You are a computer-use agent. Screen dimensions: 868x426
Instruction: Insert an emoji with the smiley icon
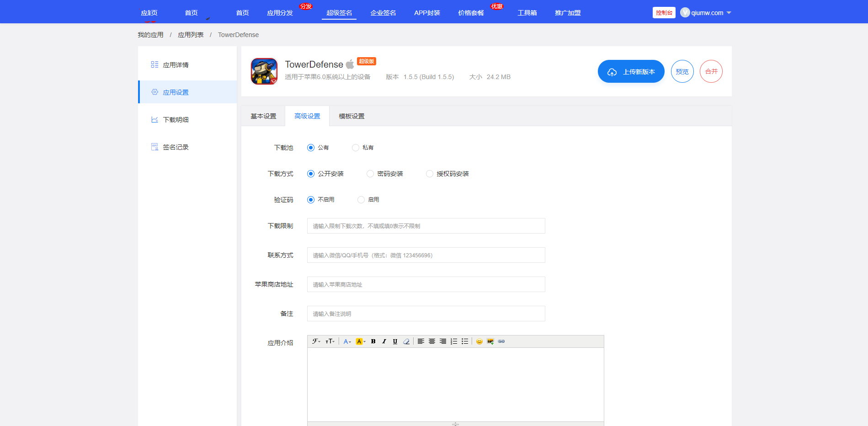[x=479, y=341]
